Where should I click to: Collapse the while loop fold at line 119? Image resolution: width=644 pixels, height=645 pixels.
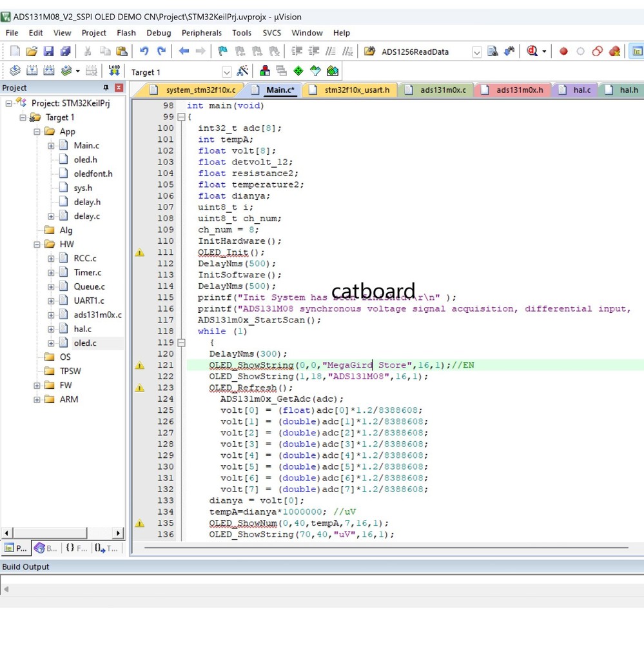pos(181,342)
